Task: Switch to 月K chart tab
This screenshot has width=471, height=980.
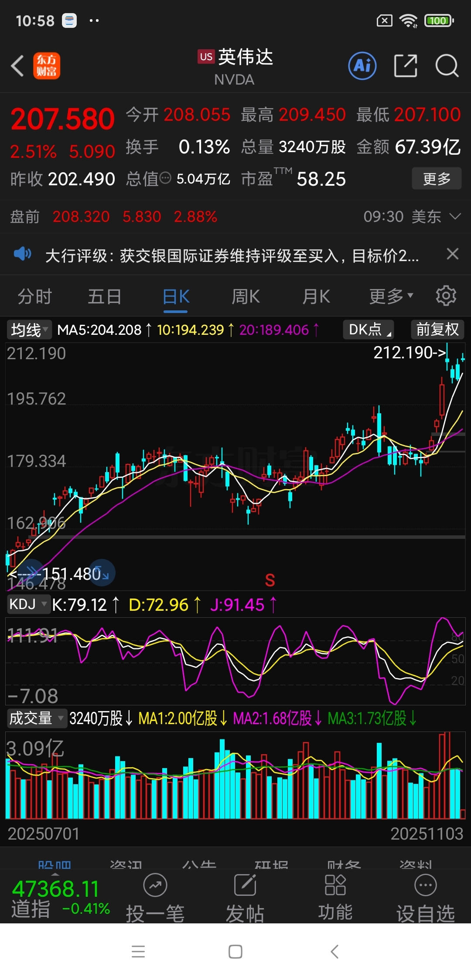Action: (316, 296)
